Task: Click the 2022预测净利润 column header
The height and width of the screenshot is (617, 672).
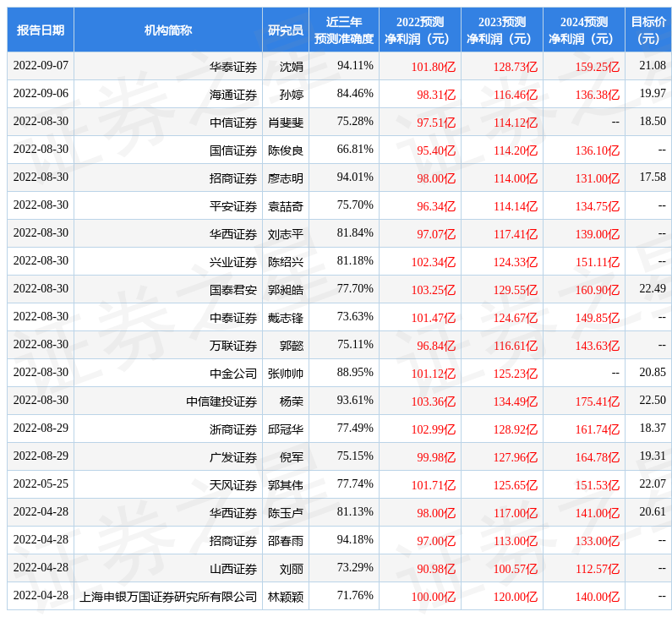Action: pyautogui.click(x=420, y=30)
